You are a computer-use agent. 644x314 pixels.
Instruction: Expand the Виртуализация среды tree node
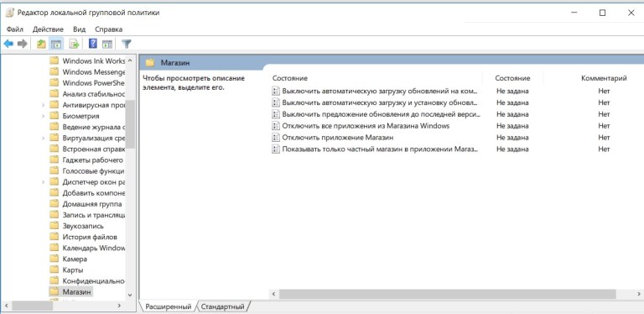click(43, 138)
